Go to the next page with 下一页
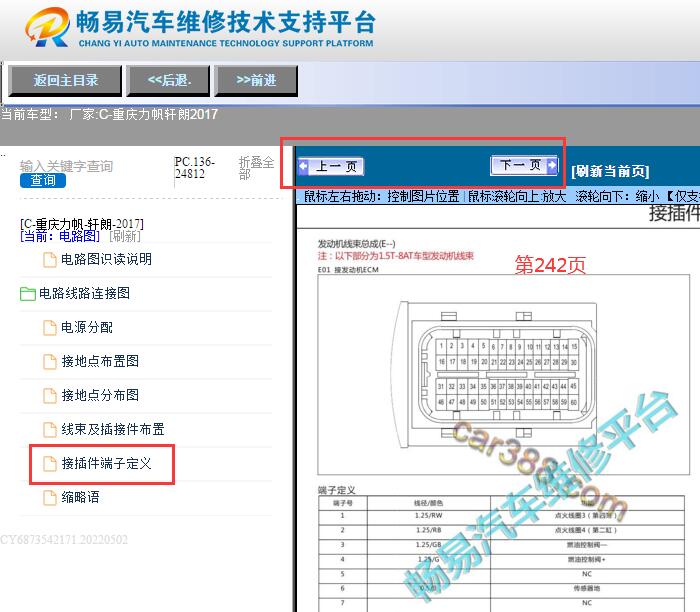 pyautogui.click(x=524, y=165)
